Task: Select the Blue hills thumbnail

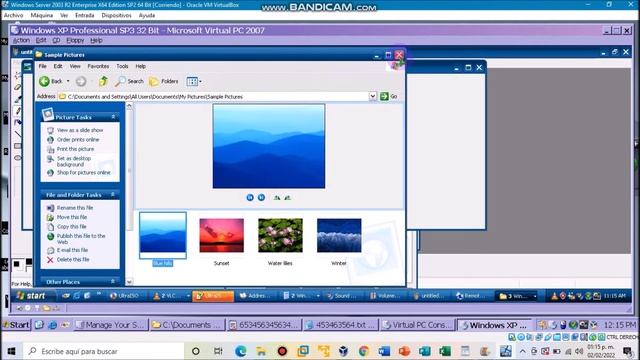Action: tap(163, 236)
